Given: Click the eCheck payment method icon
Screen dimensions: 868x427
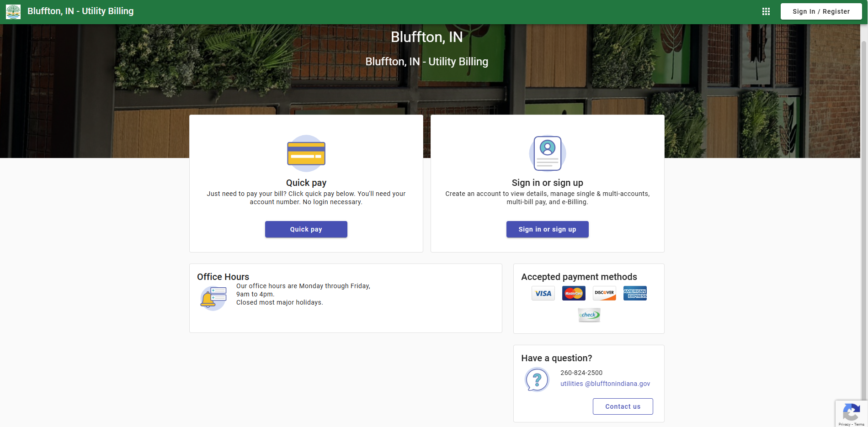Looking at the screenshot, I should (x=589, y=315).
